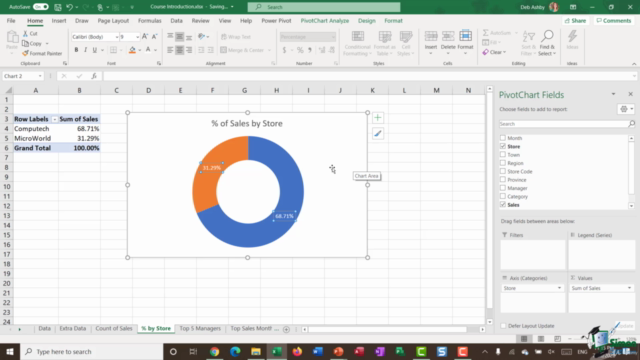640x360 pixels.
Task: Click the PivotChart Fields search box
Action: pyautogui.click(x=567, y=124)
